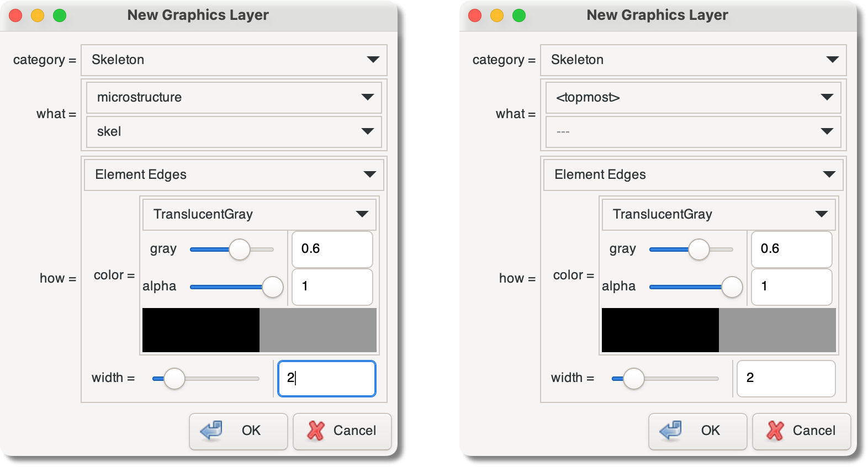Viewport: 868px width, 467px height.
Task: Click black color swatch in right dialog
Action: [660, 330]
